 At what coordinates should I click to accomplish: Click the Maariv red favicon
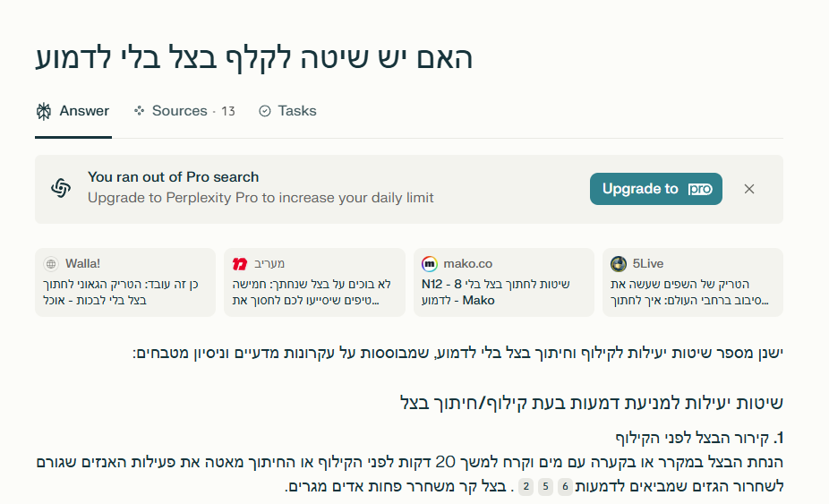pos(239,264)
